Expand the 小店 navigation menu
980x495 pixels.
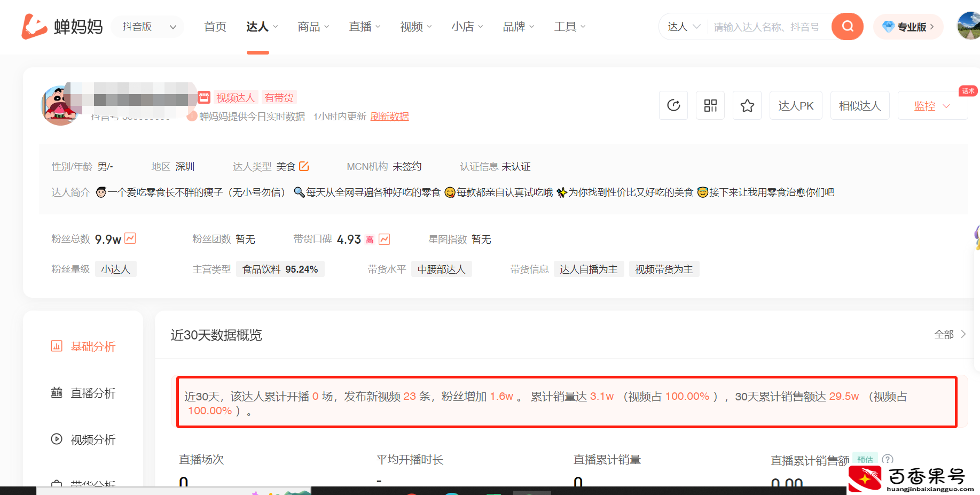pyautogui.click(x=467, y=26)
